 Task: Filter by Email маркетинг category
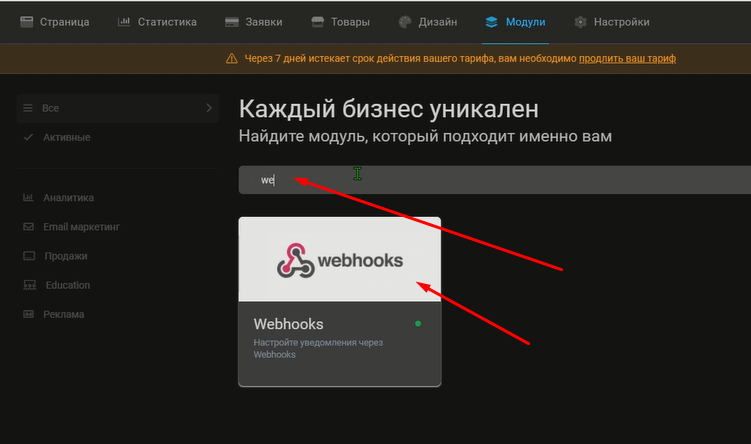click(80, 227)
